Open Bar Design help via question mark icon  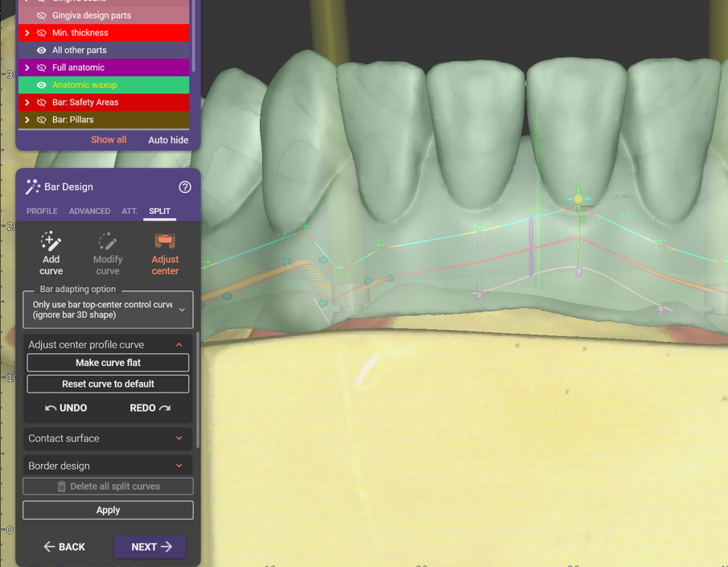[x=184, y=186]
